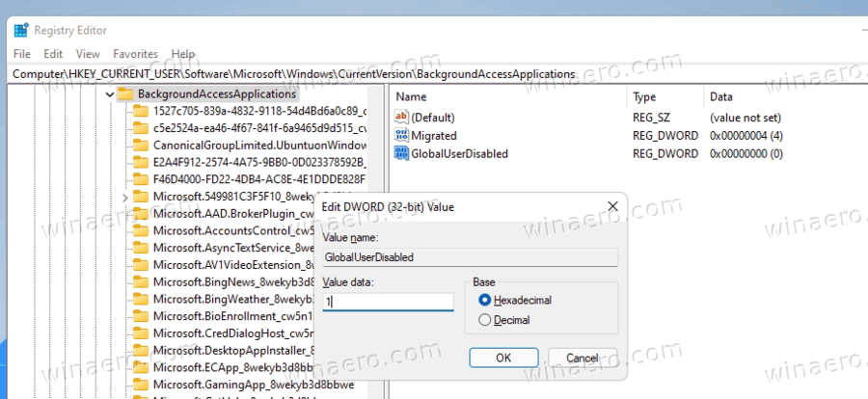Select the c5e2524a-ea46-4f67-841f key name
The height and width of the screenshot is (399, 868).
[260, 128]
